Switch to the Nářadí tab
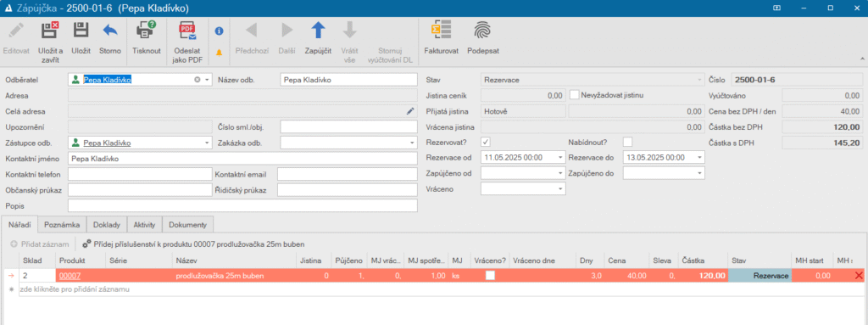Screen dimensions: 868x325 click(20, 225)
